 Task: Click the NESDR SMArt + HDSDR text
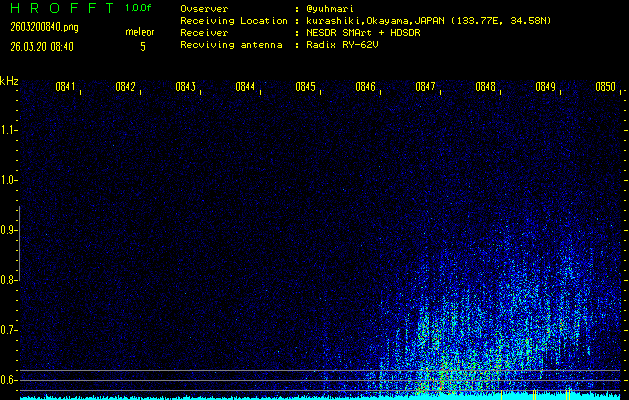pyautogui.click(x=363, y=33)
